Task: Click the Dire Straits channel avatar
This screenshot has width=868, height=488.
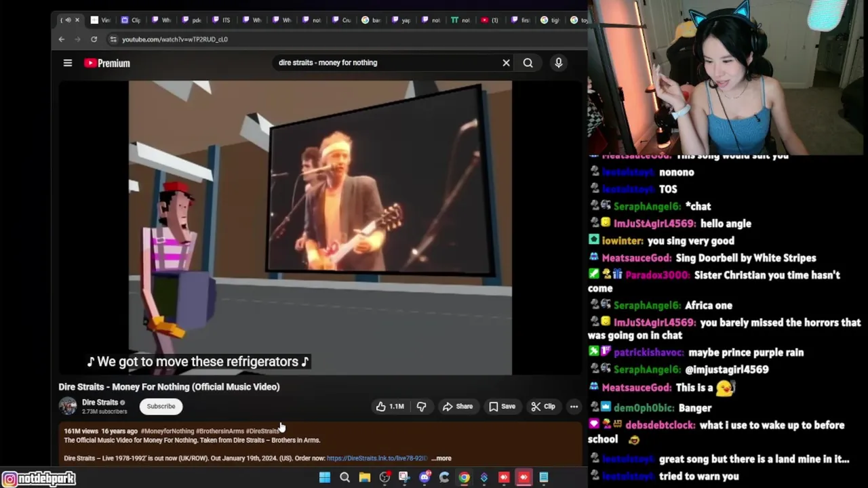Action: (68, 406)
